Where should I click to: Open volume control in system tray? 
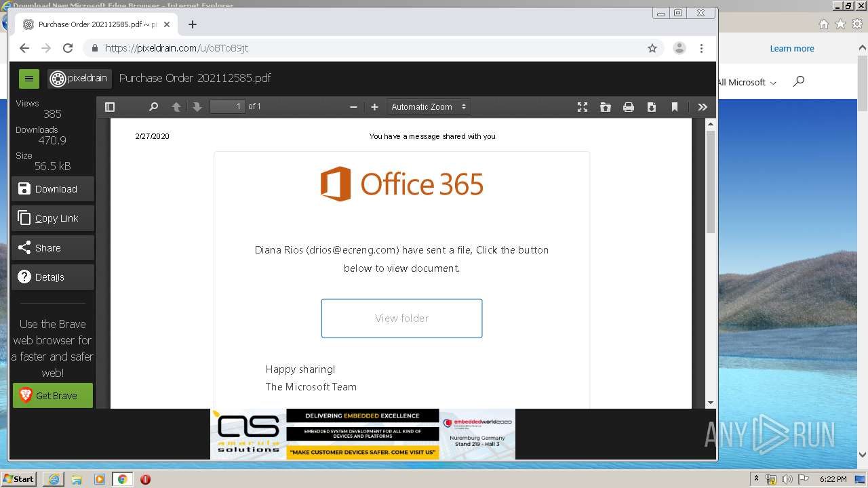(787, 479)
